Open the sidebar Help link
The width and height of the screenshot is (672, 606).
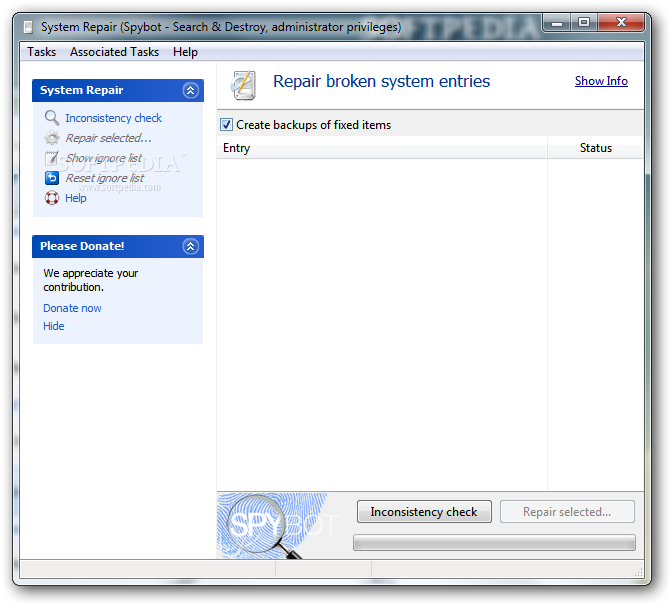coord(75,198)
